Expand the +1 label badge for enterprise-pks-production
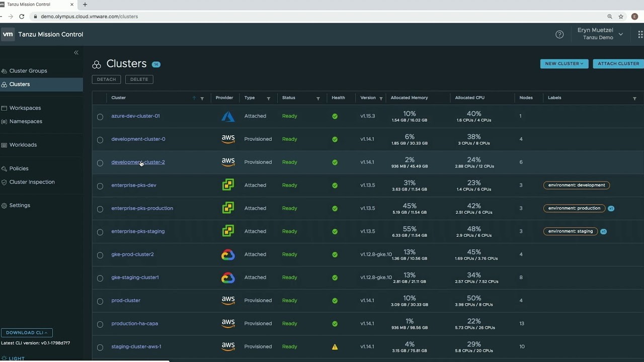 pyautogui.click(x=611, y=208)
